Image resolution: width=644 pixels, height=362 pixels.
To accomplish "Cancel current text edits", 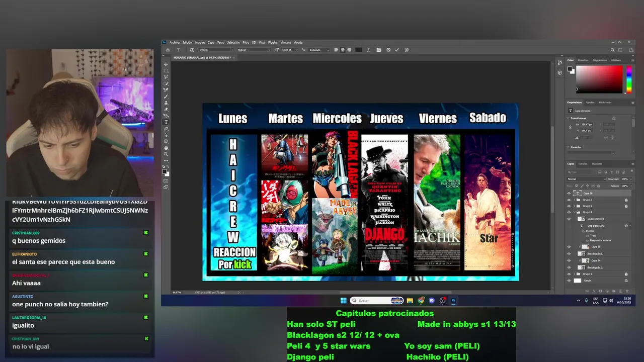I will point(388,50).
